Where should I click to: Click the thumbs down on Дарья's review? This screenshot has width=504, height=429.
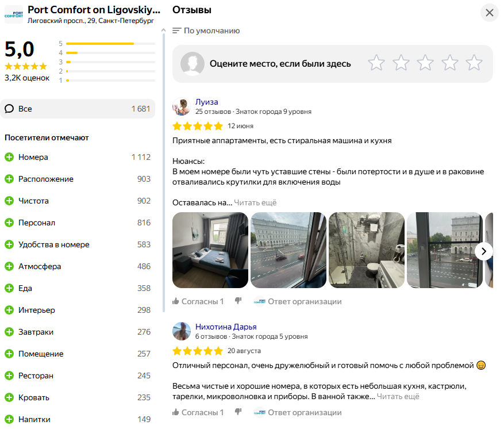tap(238, 412)
